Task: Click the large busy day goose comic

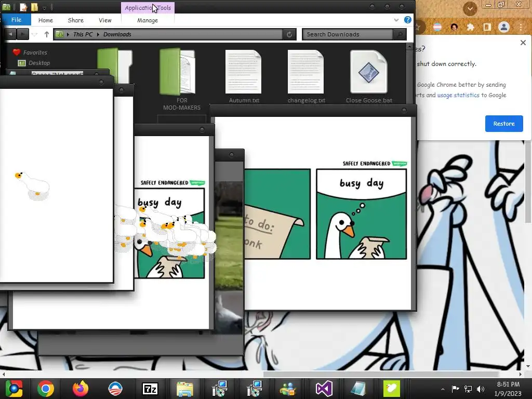Action: tap(362, 215)
